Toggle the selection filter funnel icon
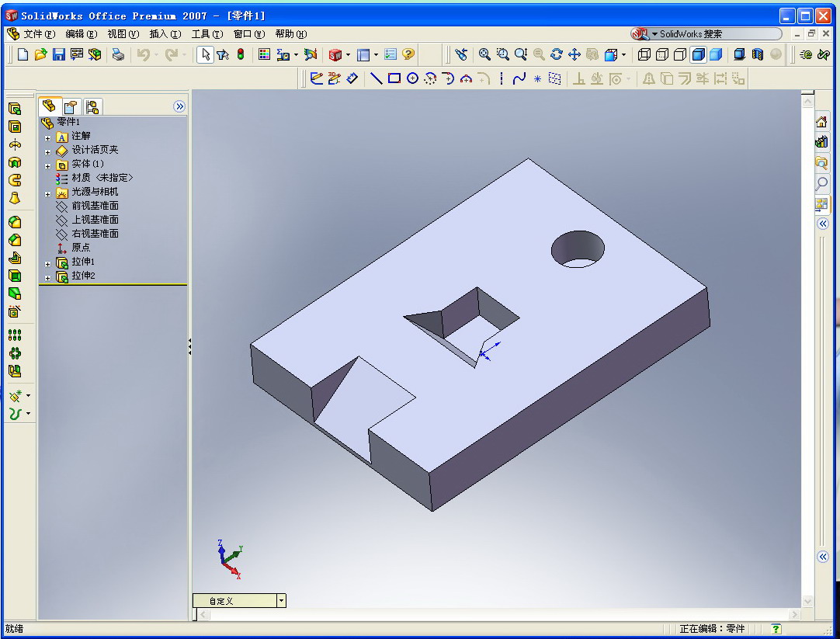The height and width of the screenshot is (639, 840). pyautogui.click(x=223, y=54)
